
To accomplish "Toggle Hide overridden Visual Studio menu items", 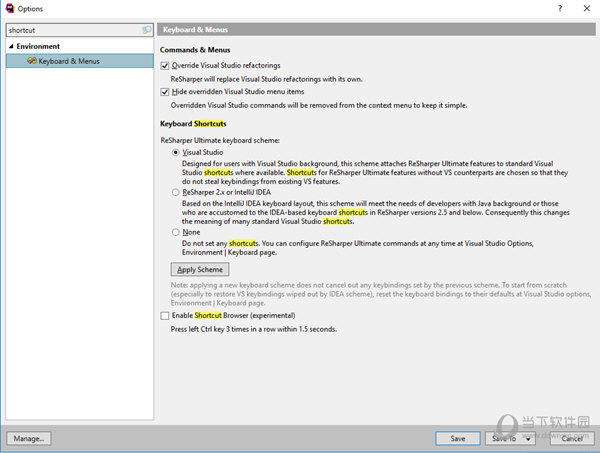I will click(x=165, y=92).
